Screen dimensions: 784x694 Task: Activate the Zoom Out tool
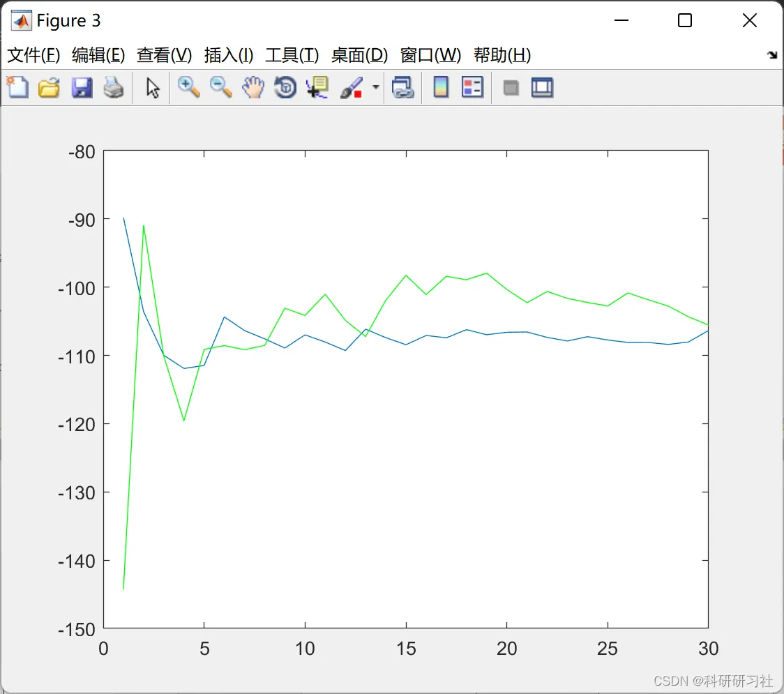pos(220,87)
